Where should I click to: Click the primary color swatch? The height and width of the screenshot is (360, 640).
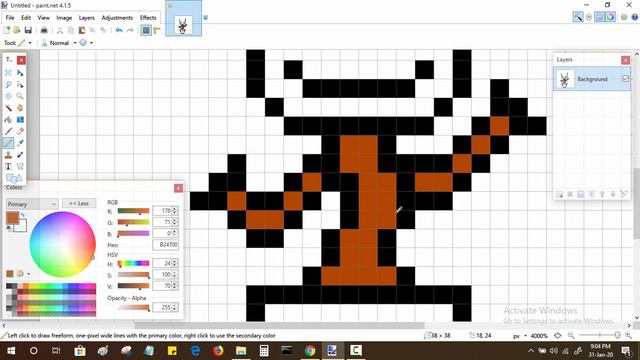coord(13,218)
